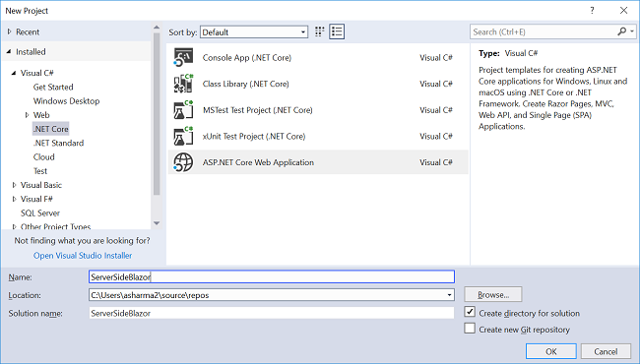Open the Sort by Default dropdown
This screenshot has width=640, height=364.
[254, 32]
